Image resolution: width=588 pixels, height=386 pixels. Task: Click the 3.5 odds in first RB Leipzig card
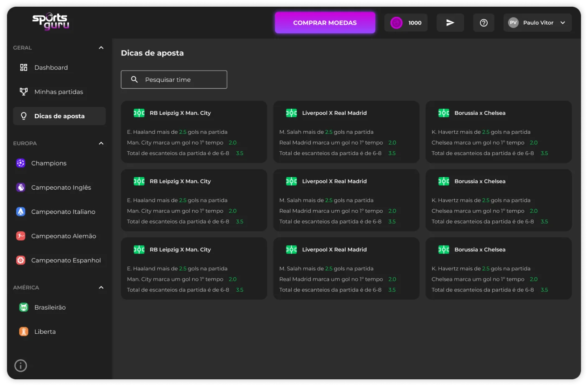(239, 153)
